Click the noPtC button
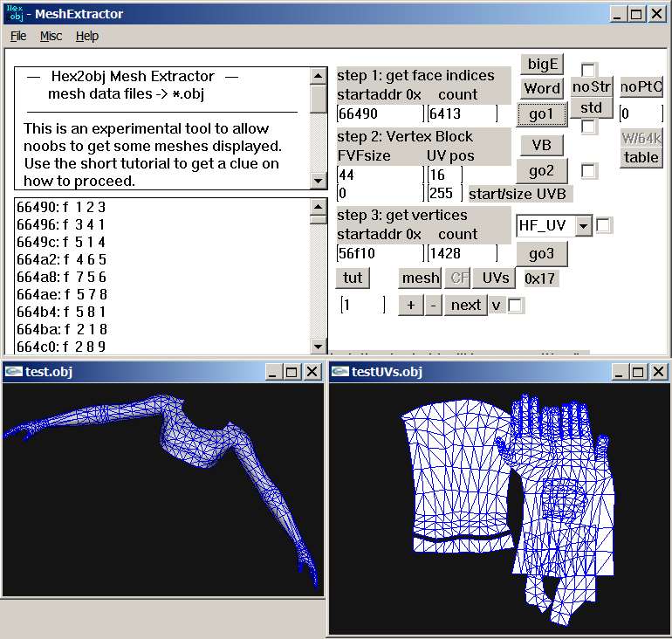 [x=641, y=86]
